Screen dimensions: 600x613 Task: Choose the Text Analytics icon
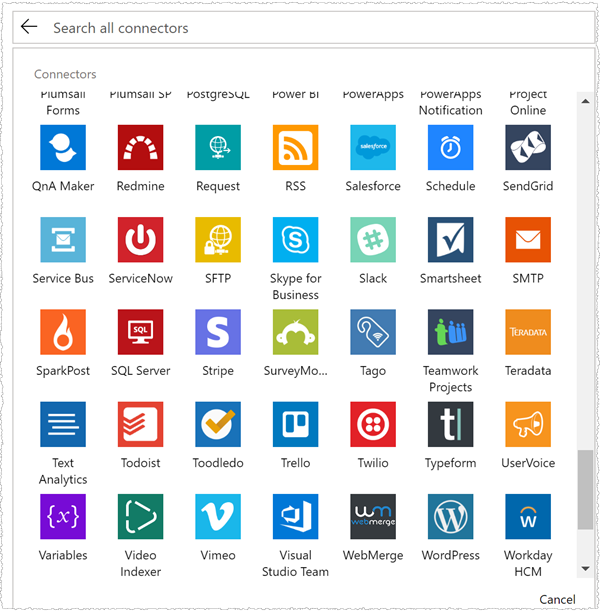tap(63, 424)
